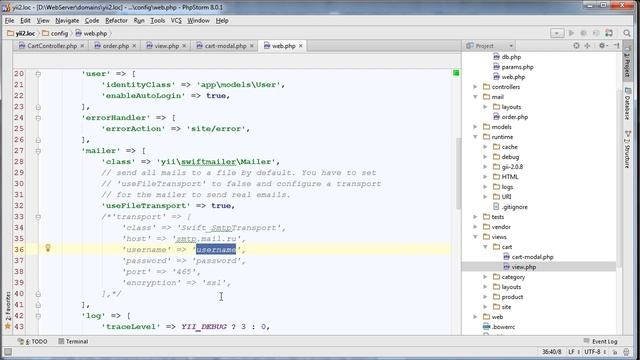This screenshot has height=360, width=640.
Task: Expand the controllers folder
Action: click(475, 87)
